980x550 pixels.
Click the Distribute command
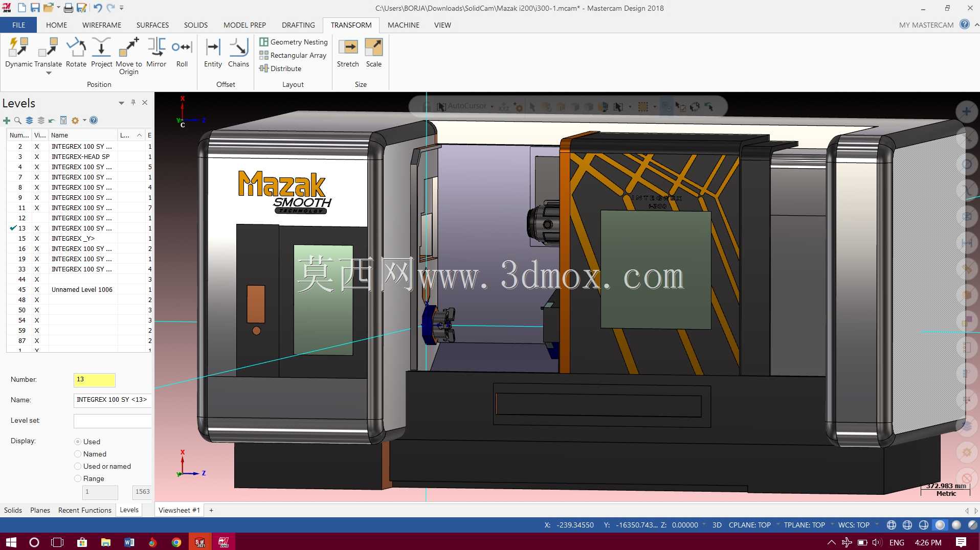point(280,68)
